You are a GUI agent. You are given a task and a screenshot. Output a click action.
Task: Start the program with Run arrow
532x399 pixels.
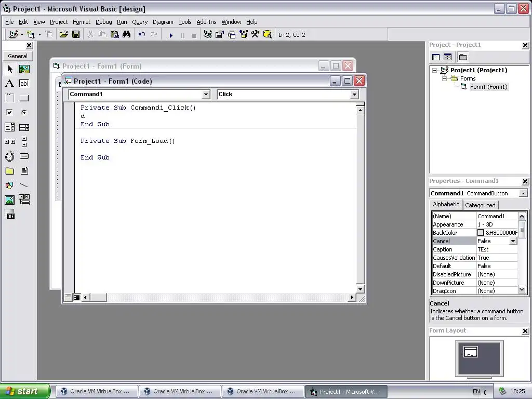pos(171,35)
